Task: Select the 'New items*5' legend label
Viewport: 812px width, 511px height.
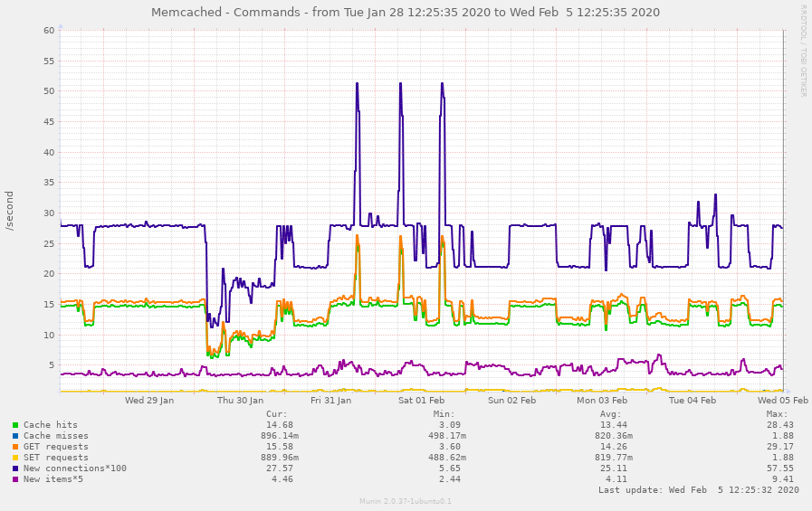Action: click(53, 479)
